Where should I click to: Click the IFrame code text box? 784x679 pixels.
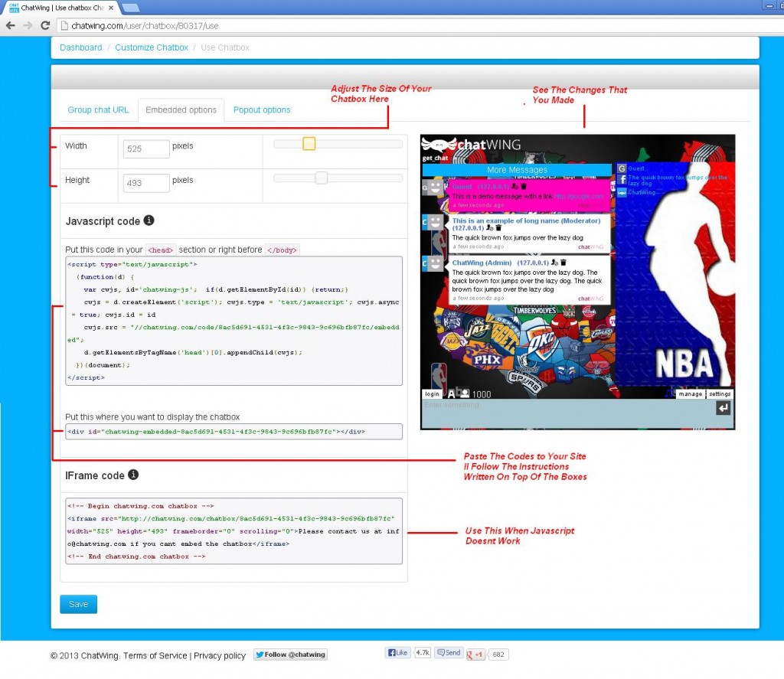tap(234, 531)
